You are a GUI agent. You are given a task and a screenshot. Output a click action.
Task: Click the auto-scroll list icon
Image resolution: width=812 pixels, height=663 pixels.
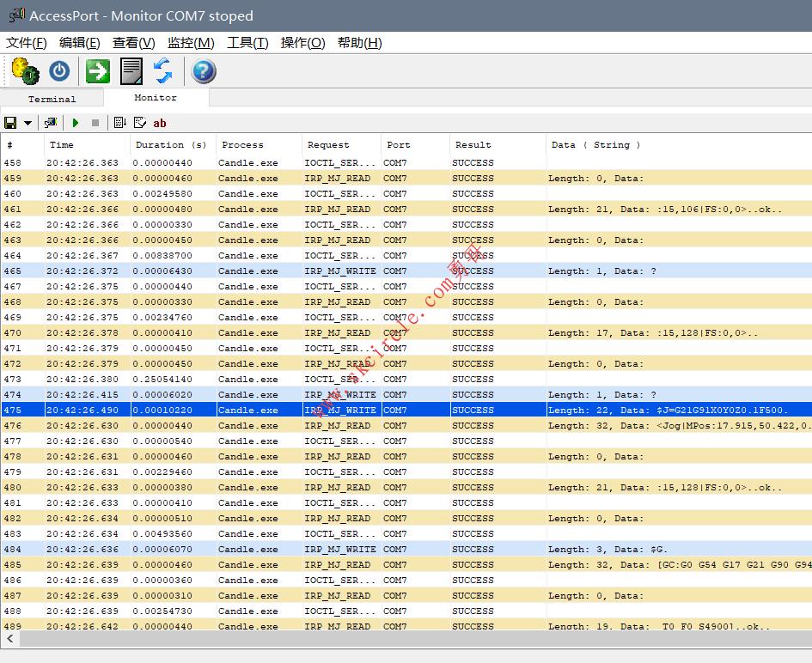point(120,123)
